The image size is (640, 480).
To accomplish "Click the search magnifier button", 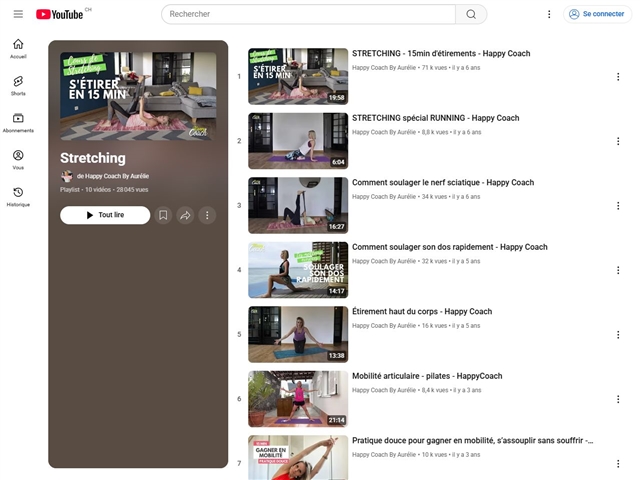I will (471, 14).
